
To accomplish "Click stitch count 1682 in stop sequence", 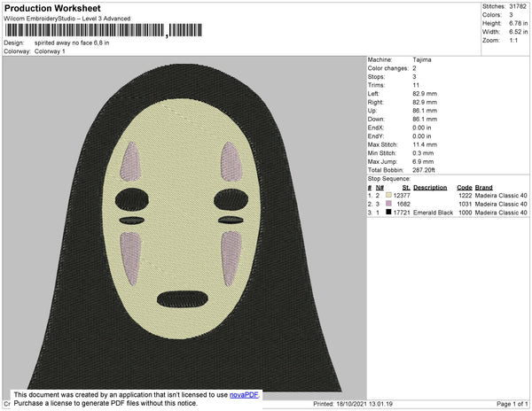I will 403,204.
